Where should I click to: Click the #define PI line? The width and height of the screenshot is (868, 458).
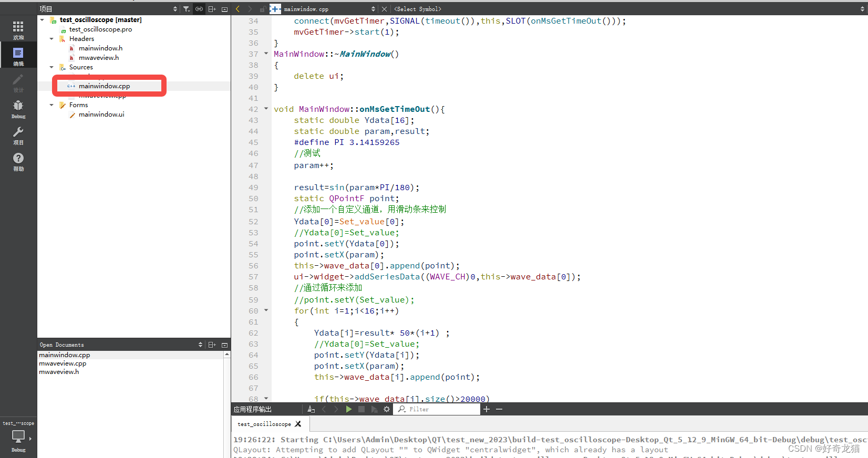tap(347, 142)
